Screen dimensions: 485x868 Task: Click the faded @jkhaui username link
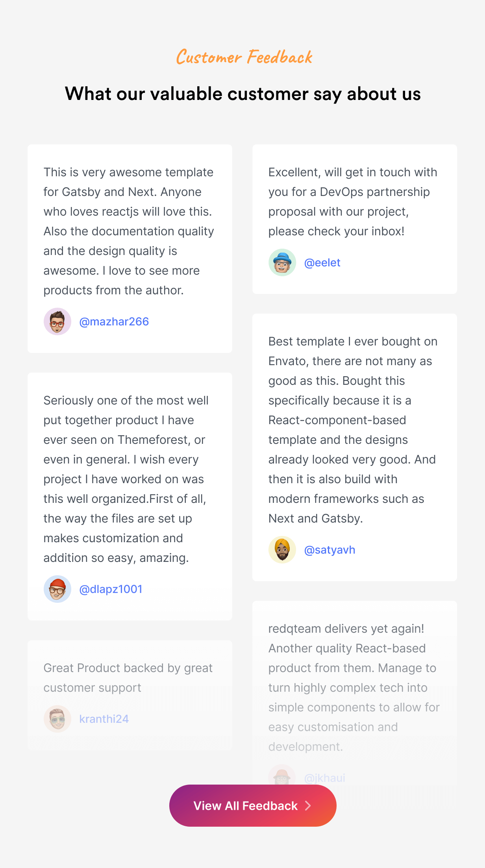(324, 778)
